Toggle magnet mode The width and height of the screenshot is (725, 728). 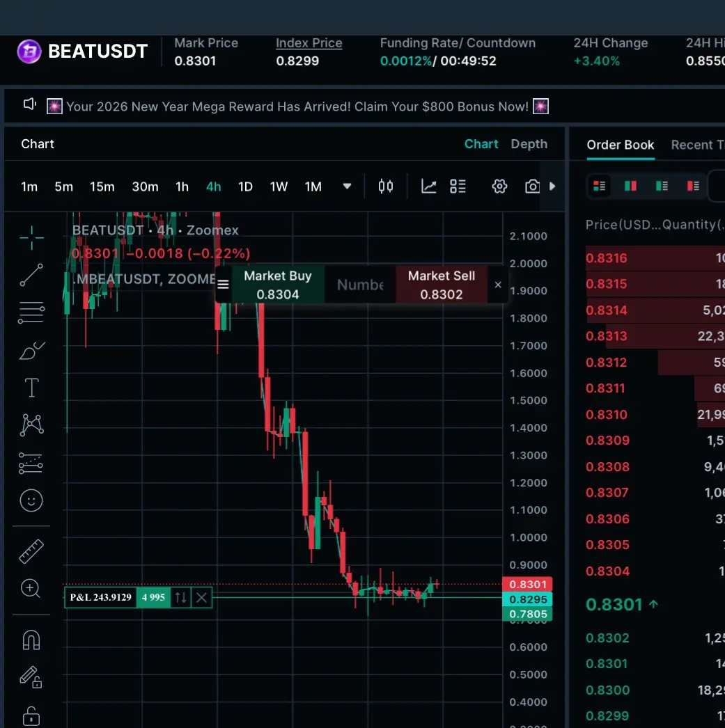tap(31, 640)
